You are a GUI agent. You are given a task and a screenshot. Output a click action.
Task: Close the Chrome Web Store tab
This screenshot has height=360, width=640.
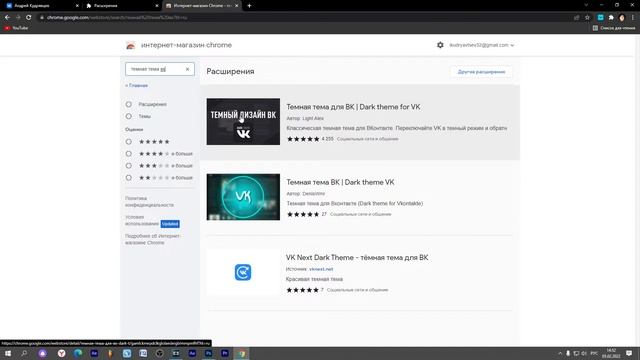click(x=236, y=6)
